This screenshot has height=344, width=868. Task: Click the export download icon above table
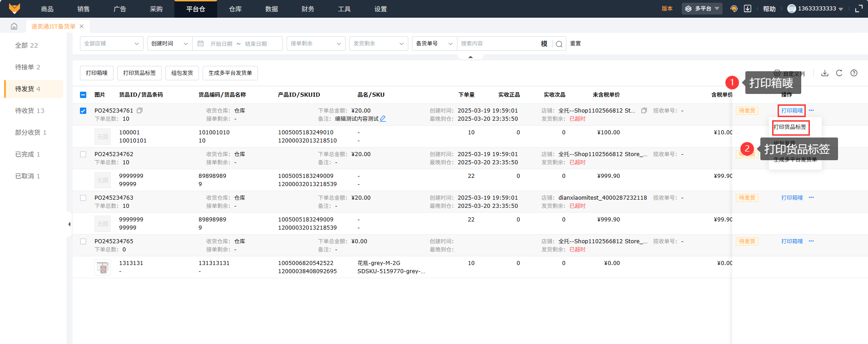click(x=825, y=73)
